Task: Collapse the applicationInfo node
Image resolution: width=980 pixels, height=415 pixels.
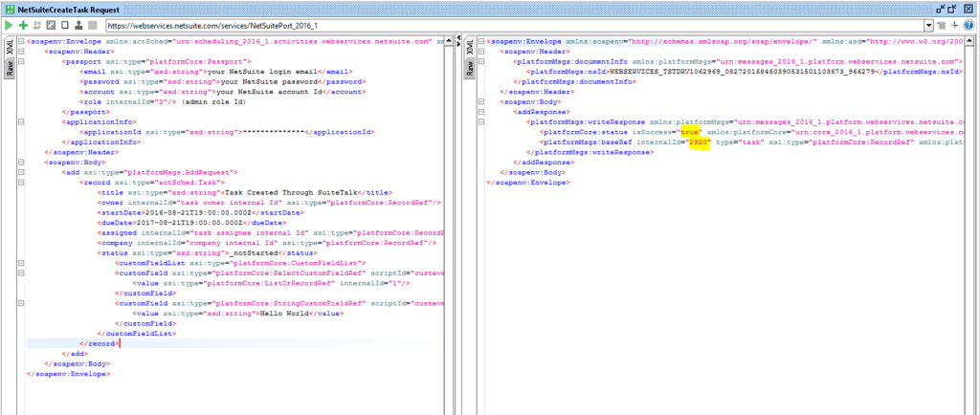Action: [x=21, y=121]
